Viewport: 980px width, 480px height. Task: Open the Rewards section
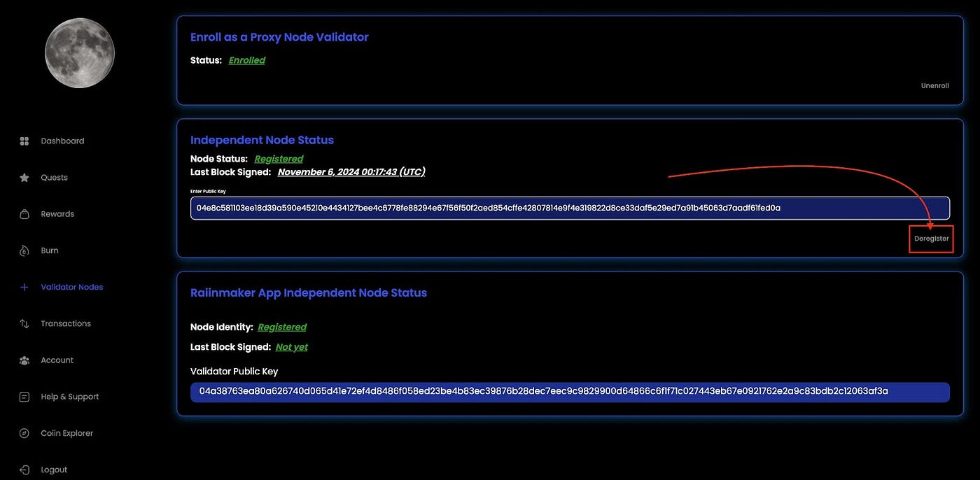pyautogui.click(x=57, y=214)
